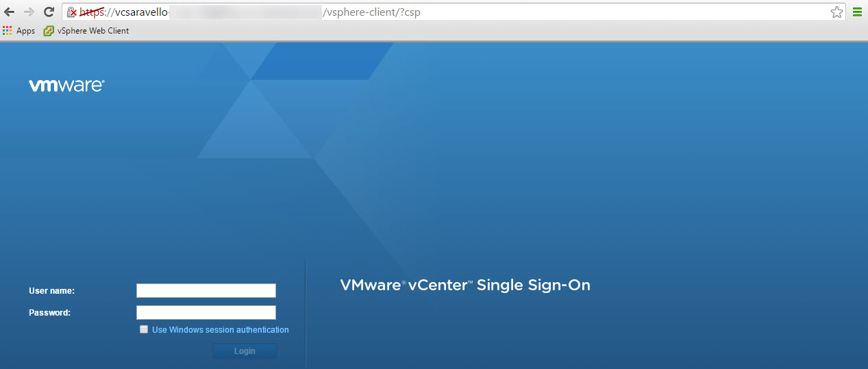The image size is (868, 369).
Task: Open the Chrome hamburger menu
Action: [857, 12]
